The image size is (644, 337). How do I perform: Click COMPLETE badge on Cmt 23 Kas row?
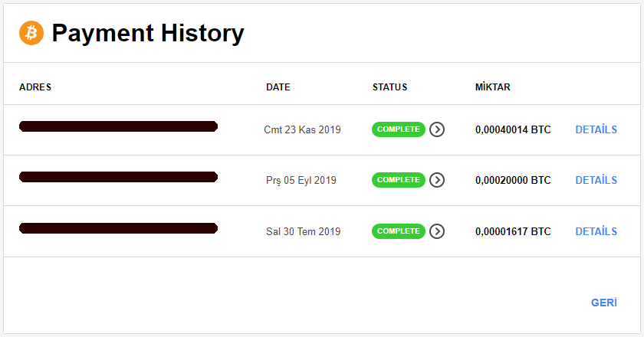[399, 129]
